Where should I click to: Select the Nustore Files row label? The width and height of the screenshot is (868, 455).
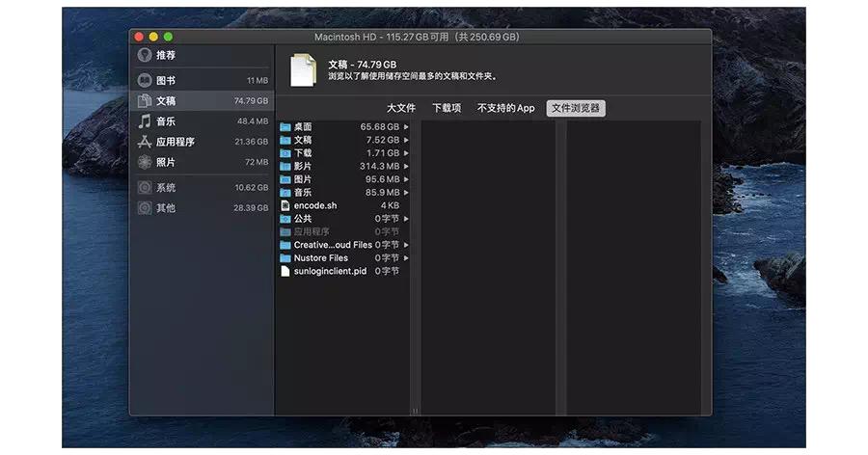[321, 258]
